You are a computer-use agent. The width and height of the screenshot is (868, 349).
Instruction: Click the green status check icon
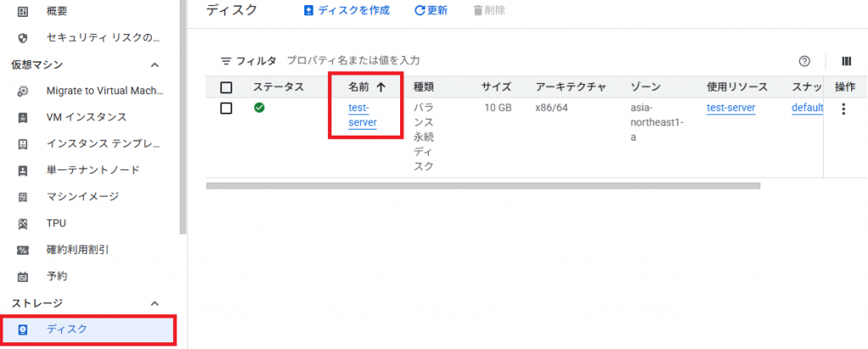pyautogui.click(x=259, y=108)
